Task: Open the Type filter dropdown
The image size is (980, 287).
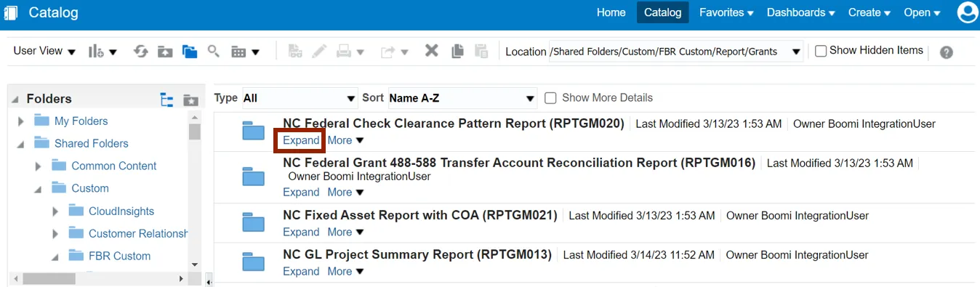Action: point(300,98)
